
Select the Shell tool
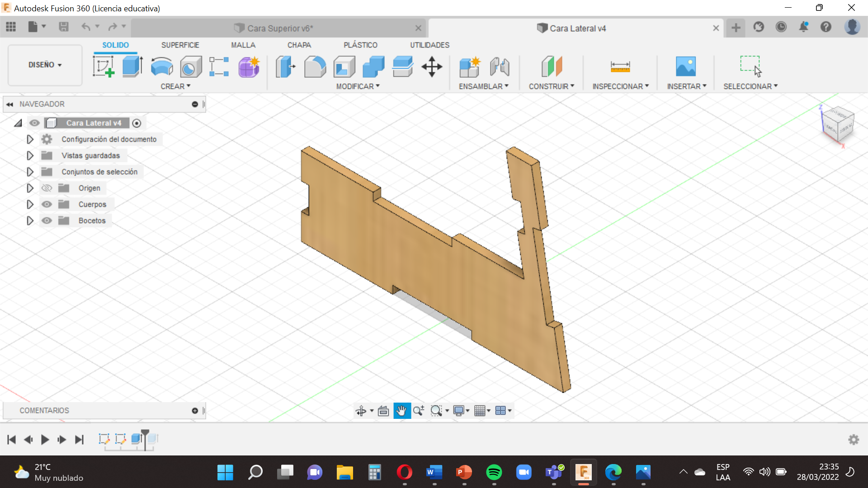click(x=344, y=67)
